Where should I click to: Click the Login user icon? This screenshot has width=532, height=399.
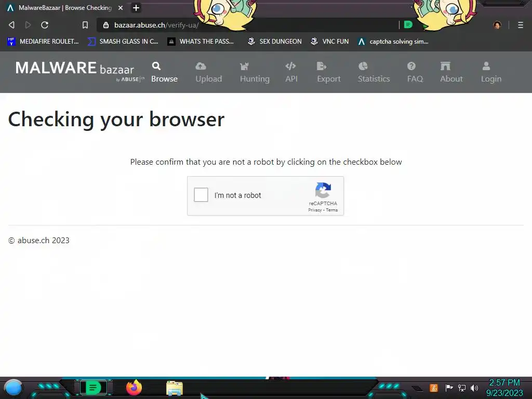pos(486,66)
